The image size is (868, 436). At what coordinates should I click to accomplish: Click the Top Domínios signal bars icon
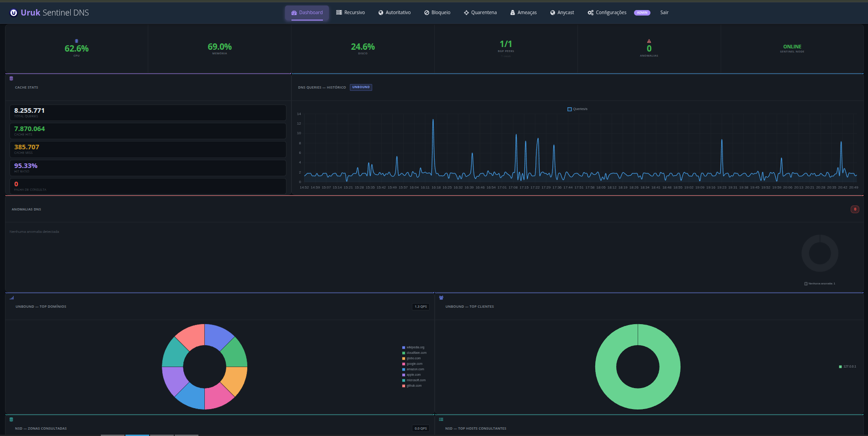coord(12,298)
